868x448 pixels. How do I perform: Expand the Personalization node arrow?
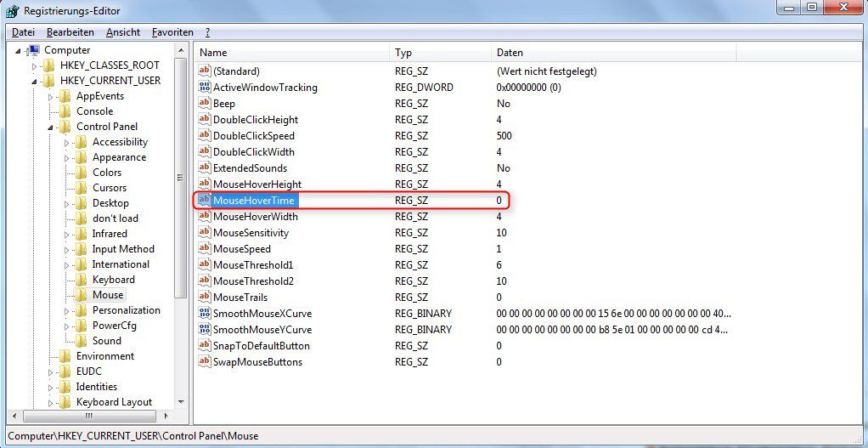pos(67,311)
